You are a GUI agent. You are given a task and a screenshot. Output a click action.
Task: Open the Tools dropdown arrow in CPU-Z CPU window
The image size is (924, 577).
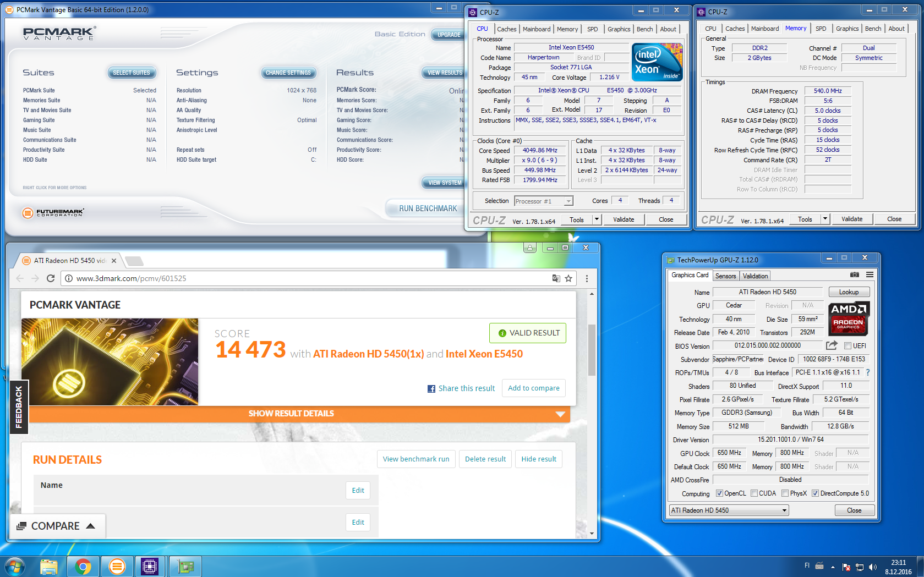click(597, 219)
